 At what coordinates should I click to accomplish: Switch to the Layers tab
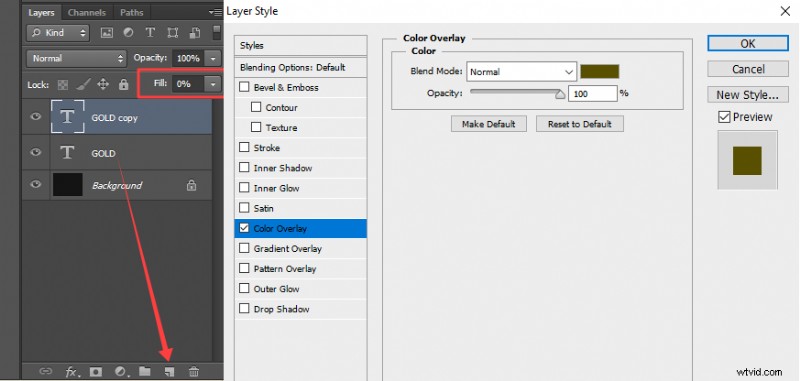(41, 13)
